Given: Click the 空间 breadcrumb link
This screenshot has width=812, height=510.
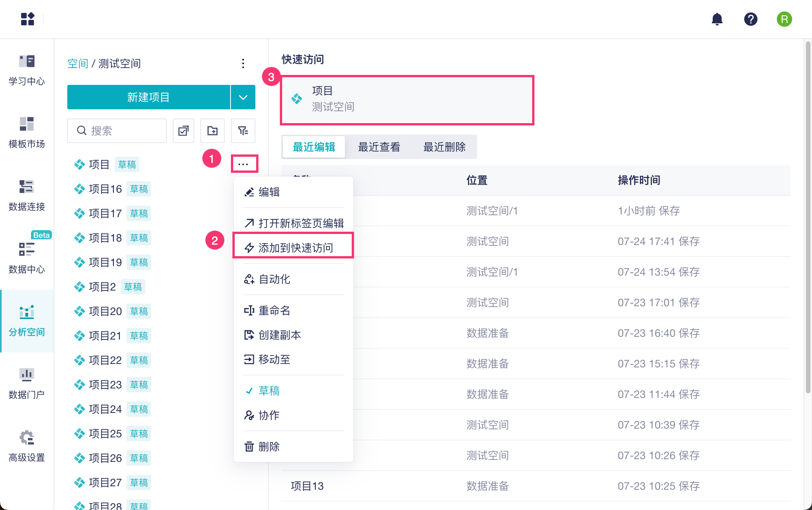Looking at the screenshot, I should pyautogui.click(x=78, y=63).
